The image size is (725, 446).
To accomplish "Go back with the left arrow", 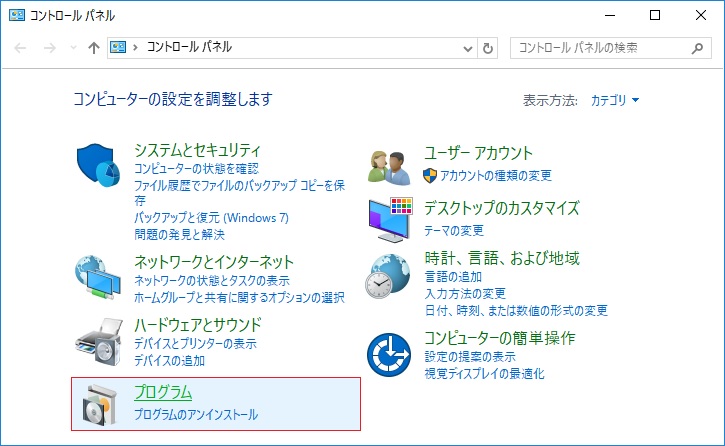I will coord(20,48).
